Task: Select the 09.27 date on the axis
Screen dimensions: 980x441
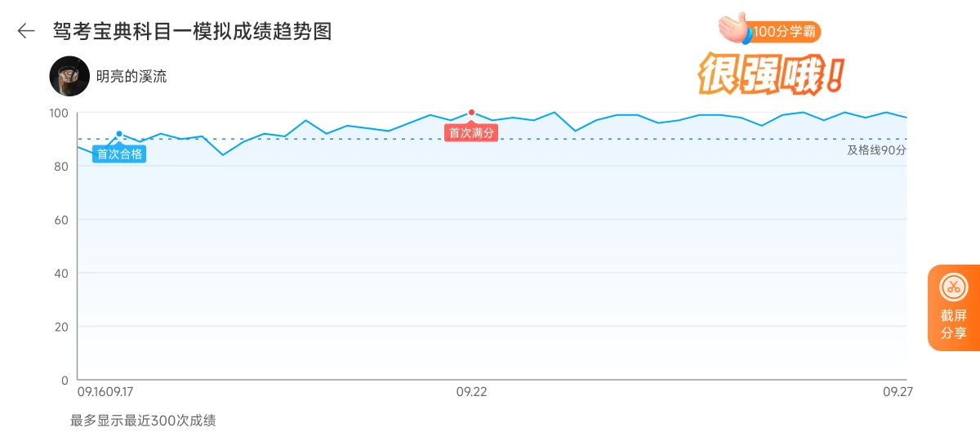Action: click(x=898, y=392)
